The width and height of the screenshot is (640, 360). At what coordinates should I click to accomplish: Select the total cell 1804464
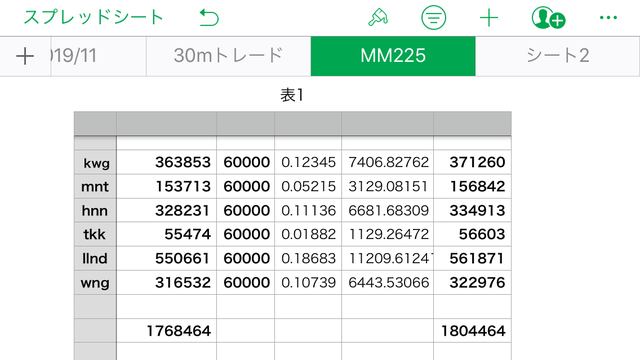[472, 331]
